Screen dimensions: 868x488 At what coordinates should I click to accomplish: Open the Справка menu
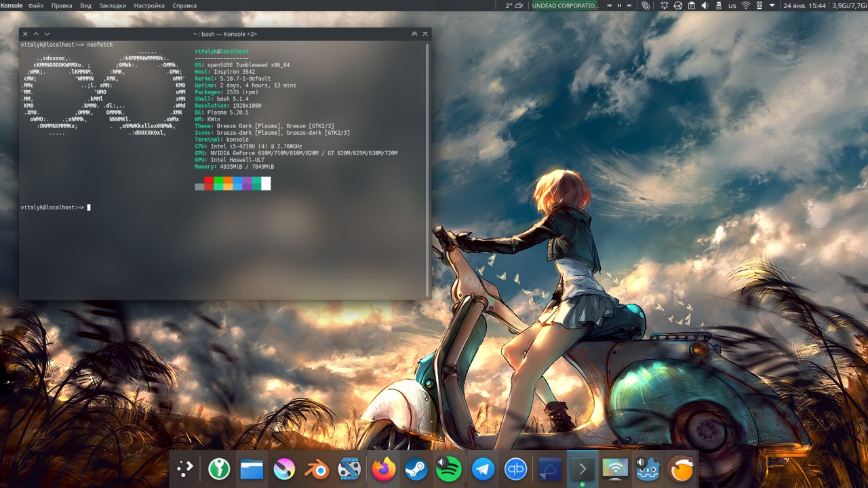click(184, 5)
